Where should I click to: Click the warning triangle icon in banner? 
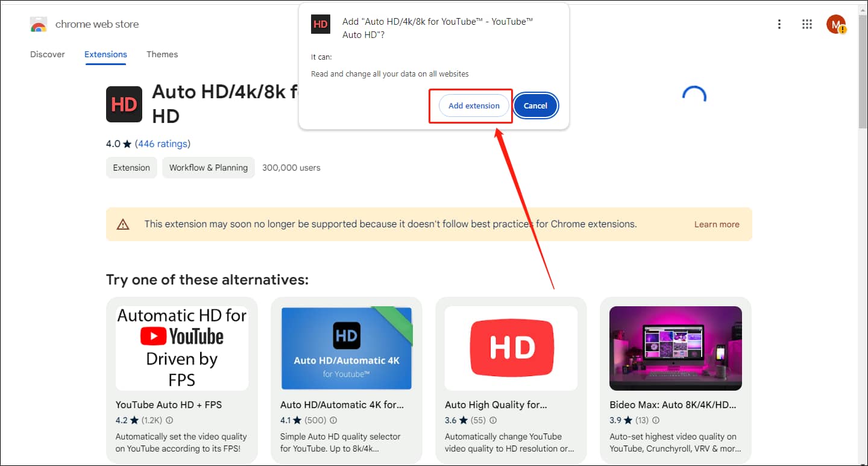pos(123,224)
